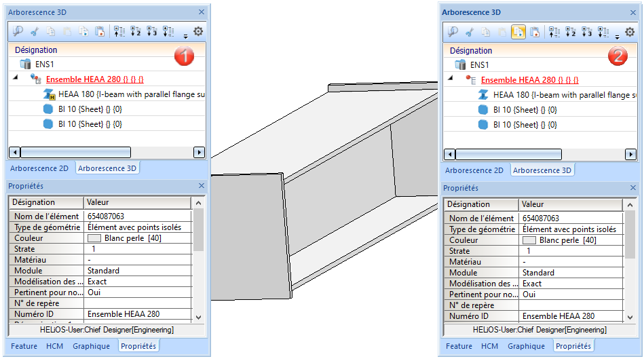Image resolution: width=644 pixels, height=361 pixels.
Task: Expand tree to level 2 in right panel
Action: click(571, 32)
